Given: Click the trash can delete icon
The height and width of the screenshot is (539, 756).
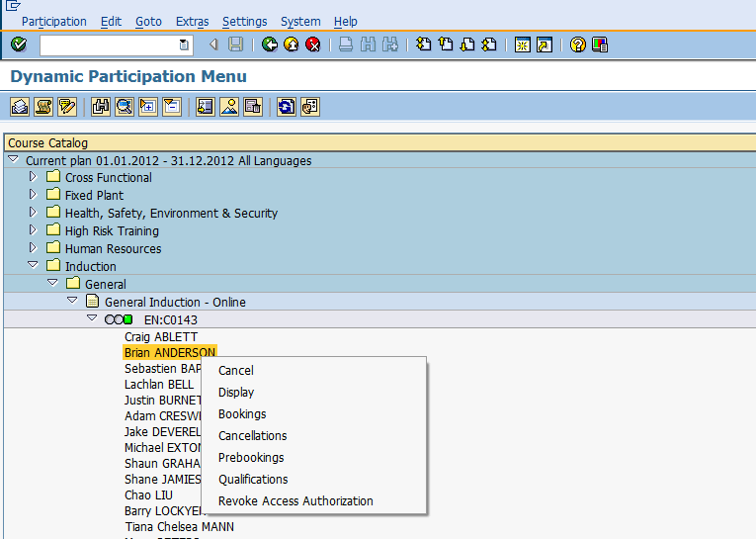Looking at the screenshot, I should pyautogui.click(x=253, y=107).
